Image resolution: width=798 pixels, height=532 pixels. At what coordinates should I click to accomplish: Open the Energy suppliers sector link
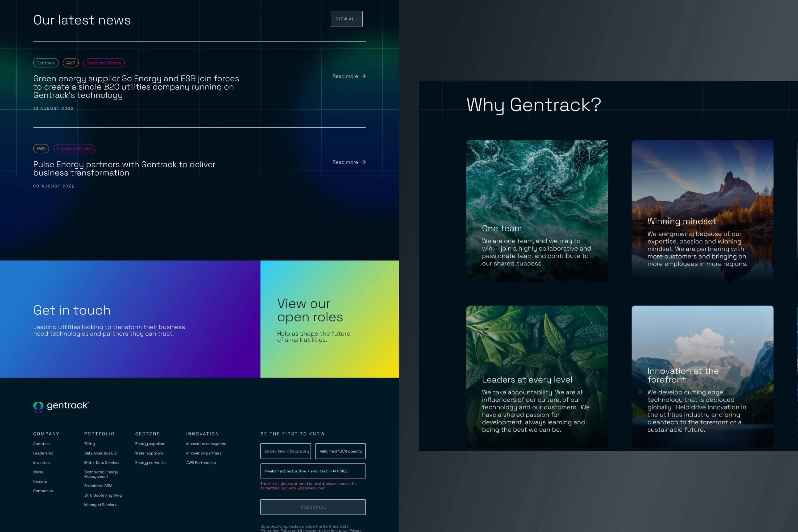(150, 444)
